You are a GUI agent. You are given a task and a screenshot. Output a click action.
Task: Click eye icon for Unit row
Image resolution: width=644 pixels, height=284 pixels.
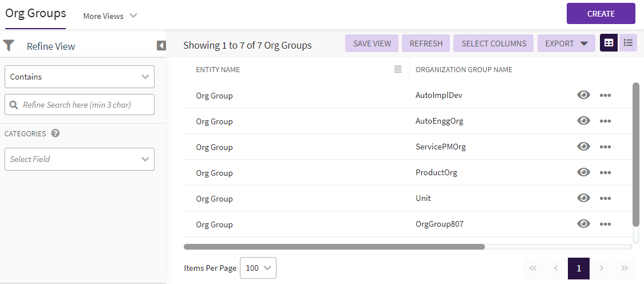(x=583, y=198)
